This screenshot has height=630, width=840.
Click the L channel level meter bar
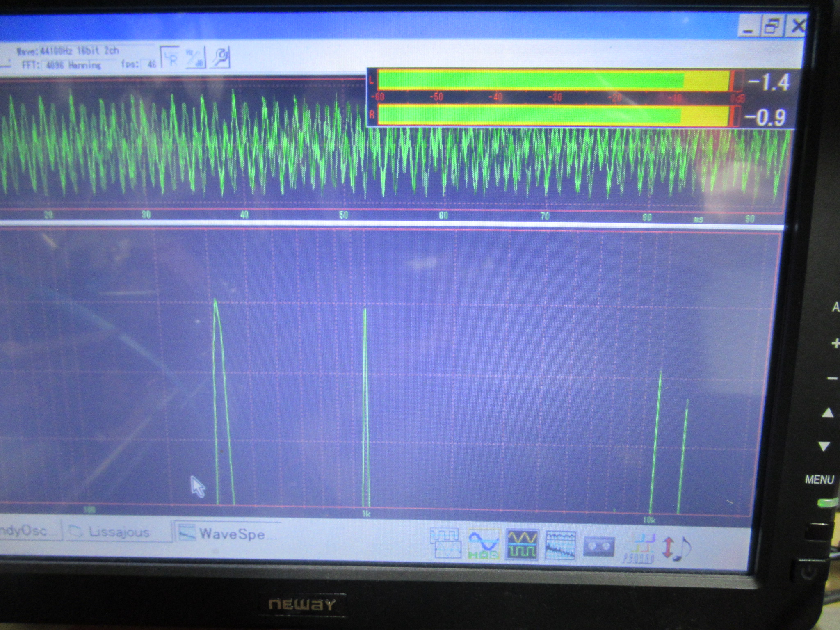point(554,81)
